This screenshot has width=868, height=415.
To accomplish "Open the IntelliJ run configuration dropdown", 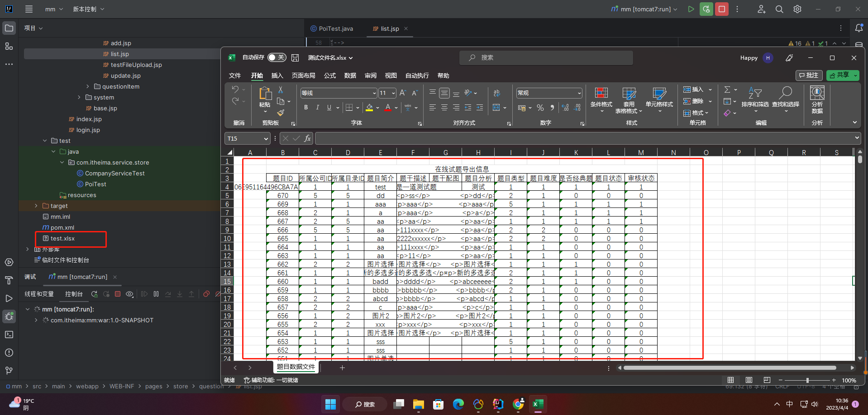I will pyautogui.click(x=644, y=9).
